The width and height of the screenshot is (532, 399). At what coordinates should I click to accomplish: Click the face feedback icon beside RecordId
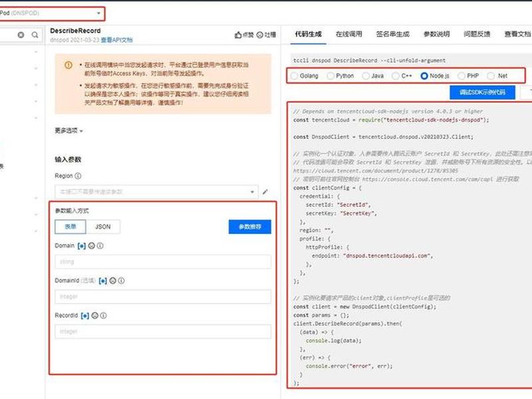click(x=95, y=315)
